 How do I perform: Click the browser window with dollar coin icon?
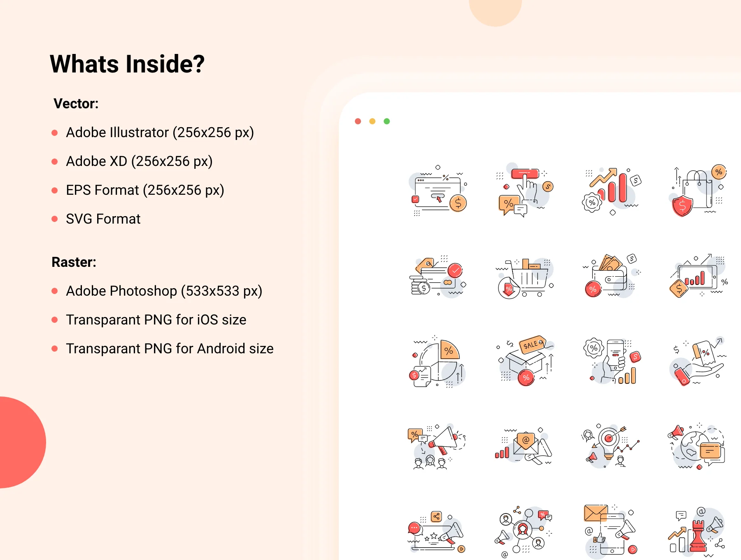(438, 191)
